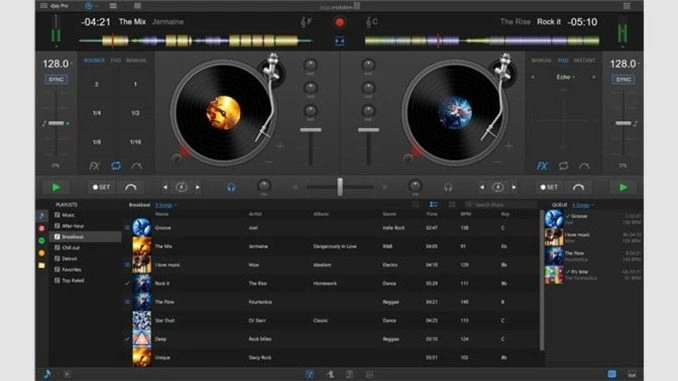Toggle right deck headphone pre-cue

click(x=448, y=187)
